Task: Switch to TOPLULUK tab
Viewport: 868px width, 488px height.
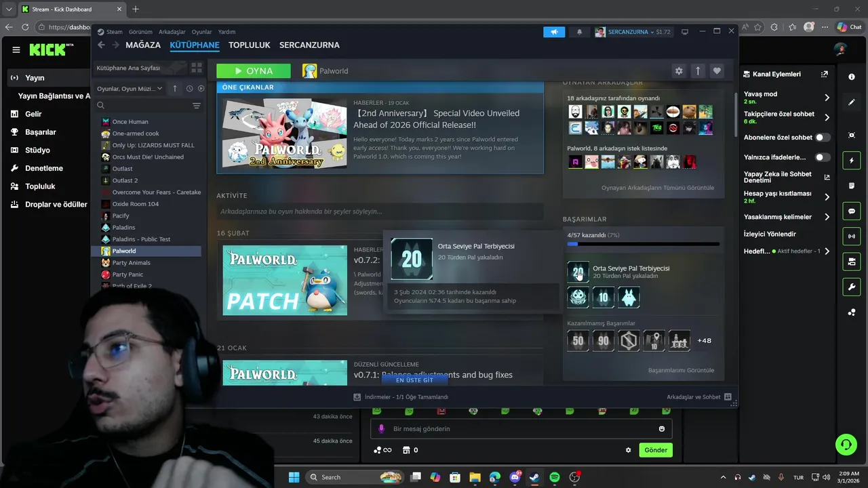Action: pos(250,45)
